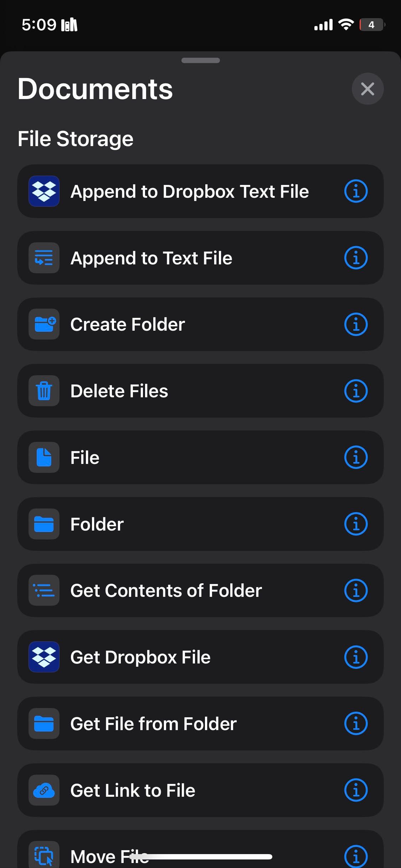This screenshot has height=868, width=401.
Task: Tap the Get Link to File cloud icon
Action: click(44, 790)
